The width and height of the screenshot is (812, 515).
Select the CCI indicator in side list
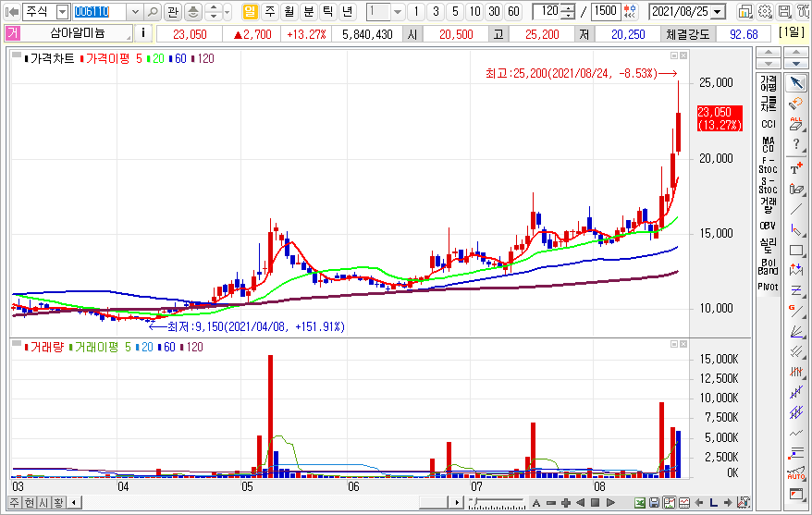pos(768,124)
